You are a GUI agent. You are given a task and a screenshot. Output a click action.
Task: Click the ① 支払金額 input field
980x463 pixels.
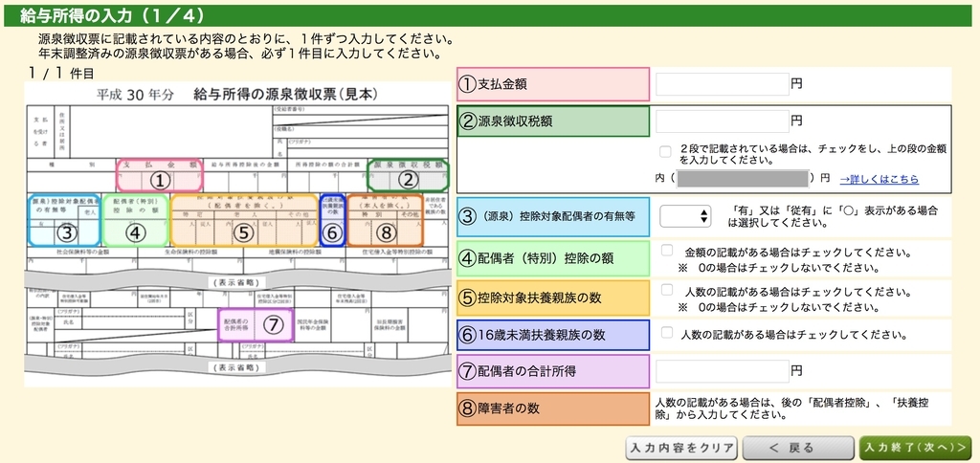722,84
